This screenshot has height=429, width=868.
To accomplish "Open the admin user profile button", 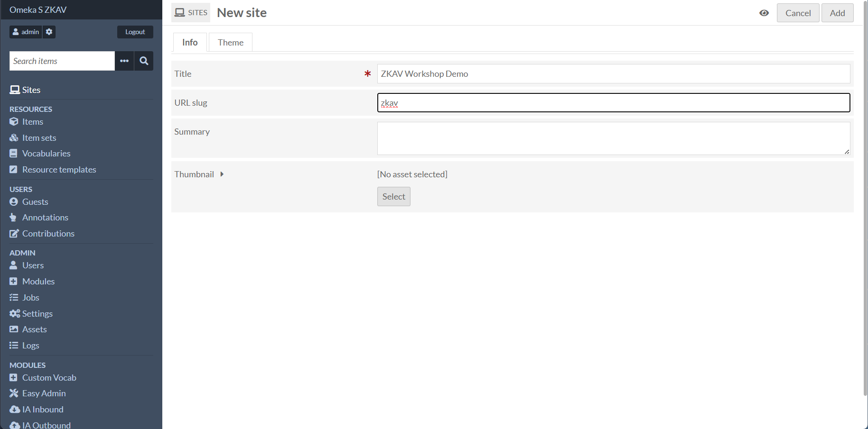I will (26, 32).
